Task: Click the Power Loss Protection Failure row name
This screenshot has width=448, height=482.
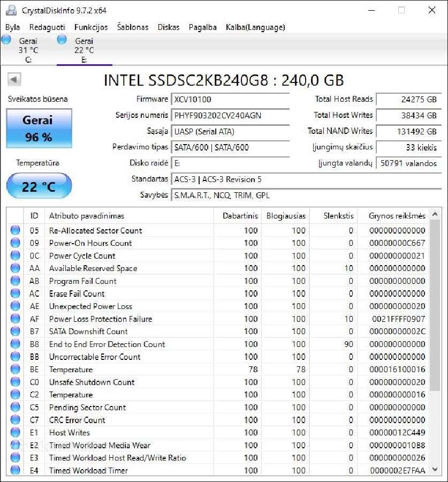Action: 101,319
